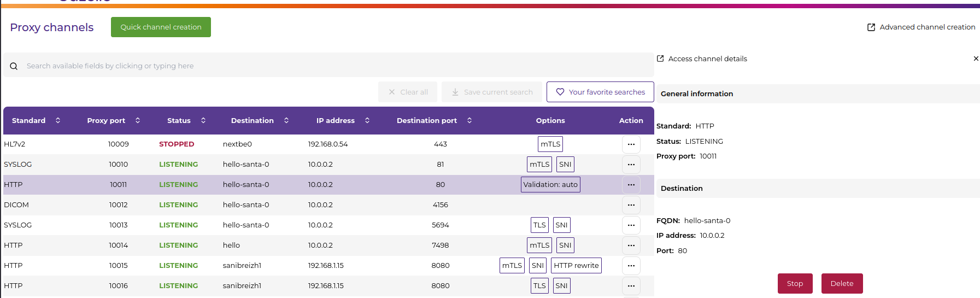Sort table by Standard column
This screenshot has height=298, width=980.
(58, 120)
